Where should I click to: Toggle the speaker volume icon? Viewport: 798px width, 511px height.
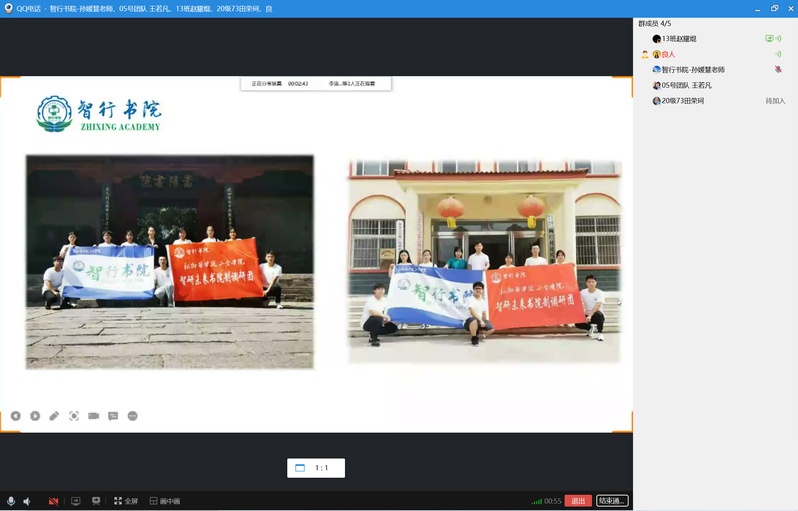coord(28,501)
